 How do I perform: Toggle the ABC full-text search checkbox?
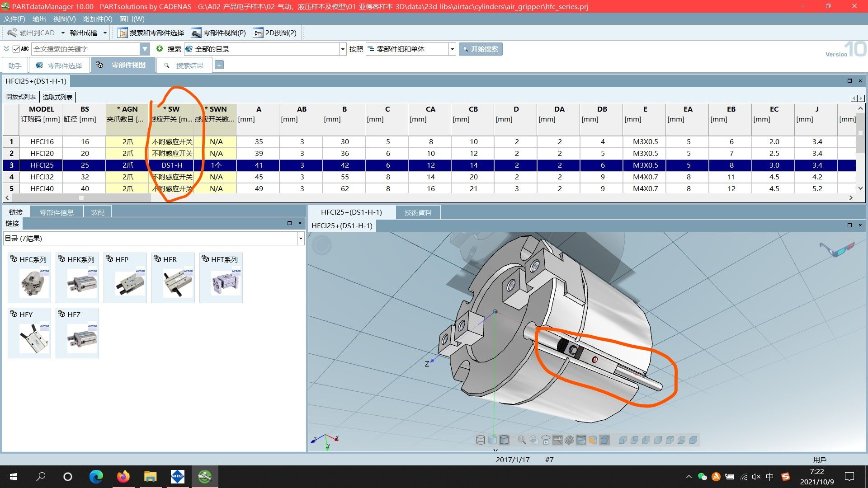tap(16, 49)
